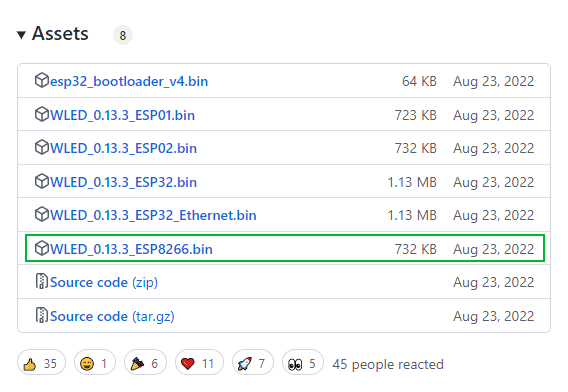Toggle the rocket reaction with 7
This screenshot has height=392, width=568.
coord(252,363)
